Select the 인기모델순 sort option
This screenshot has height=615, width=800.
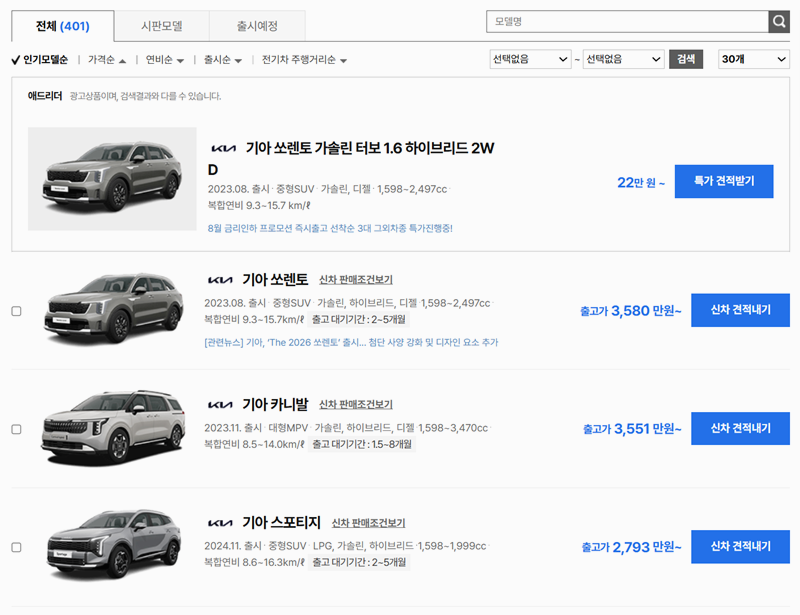(40, 60)
